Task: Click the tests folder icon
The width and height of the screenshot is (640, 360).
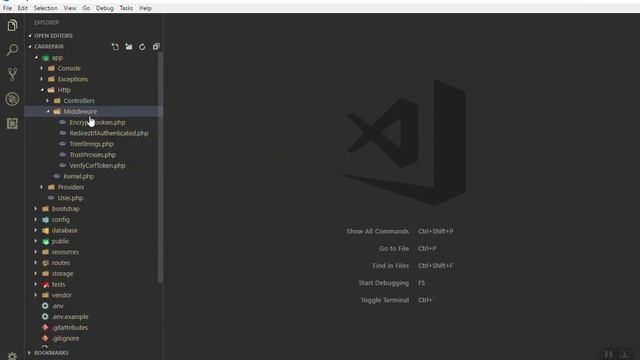Action: click(45, 284)
